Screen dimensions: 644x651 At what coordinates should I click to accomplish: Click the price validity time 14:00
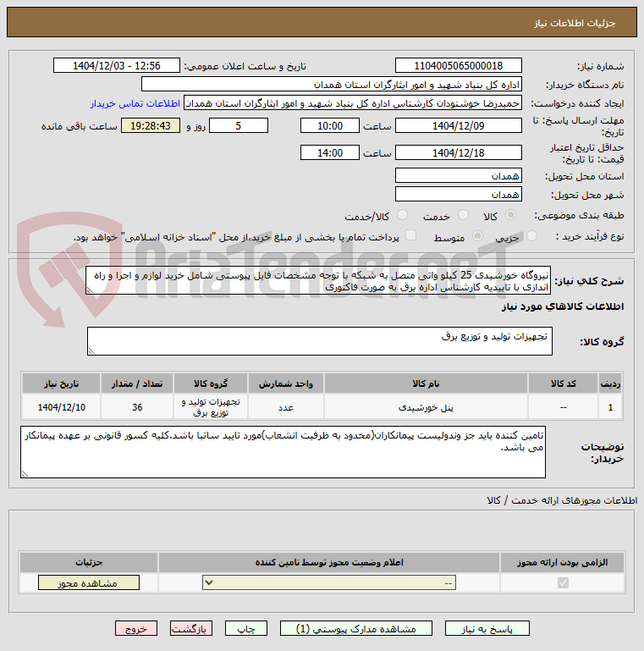330,152
